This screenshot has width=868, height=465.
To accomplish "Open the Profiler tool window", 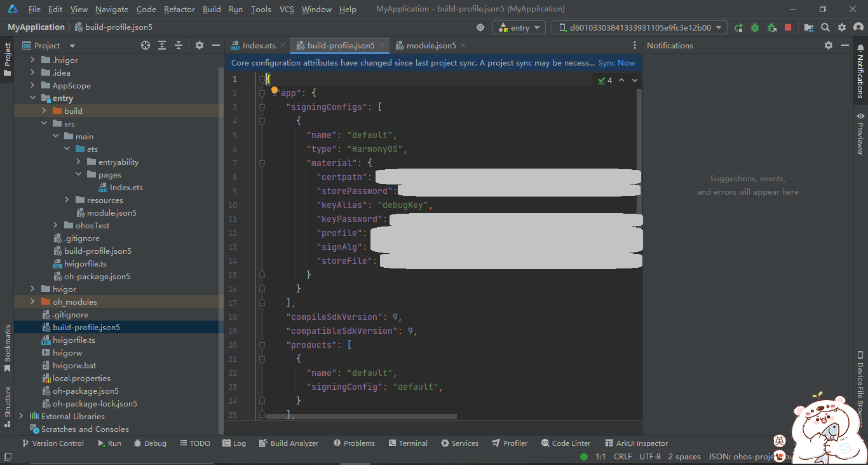I will click(510, 443).
